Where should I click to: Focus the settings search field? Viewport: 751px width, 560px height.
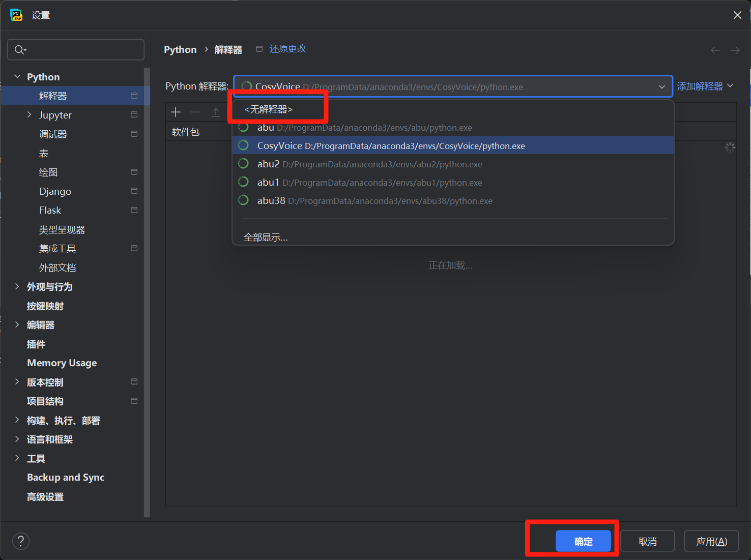[76, 49]
